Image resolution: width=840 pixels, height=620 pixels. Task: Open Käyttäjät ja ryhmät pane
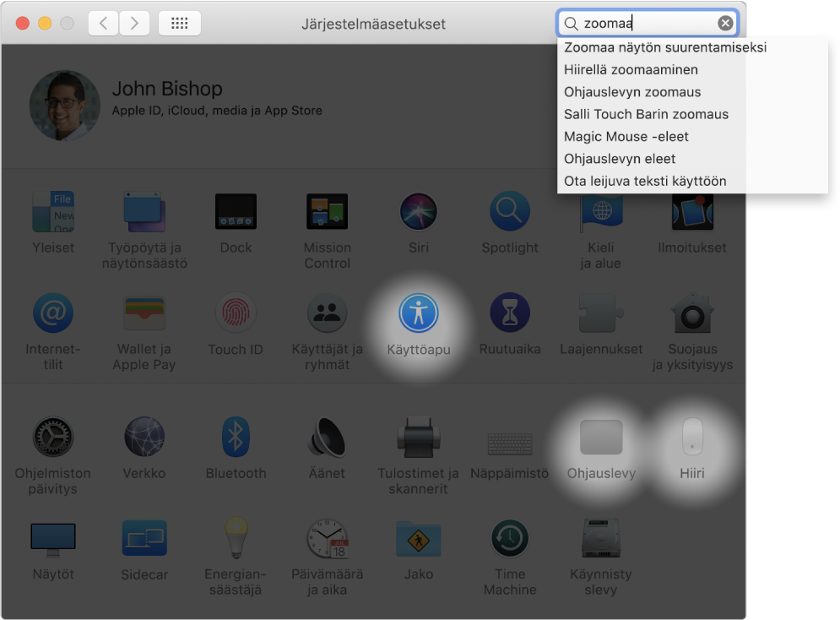pyautogui.click(x=328, y=313)
